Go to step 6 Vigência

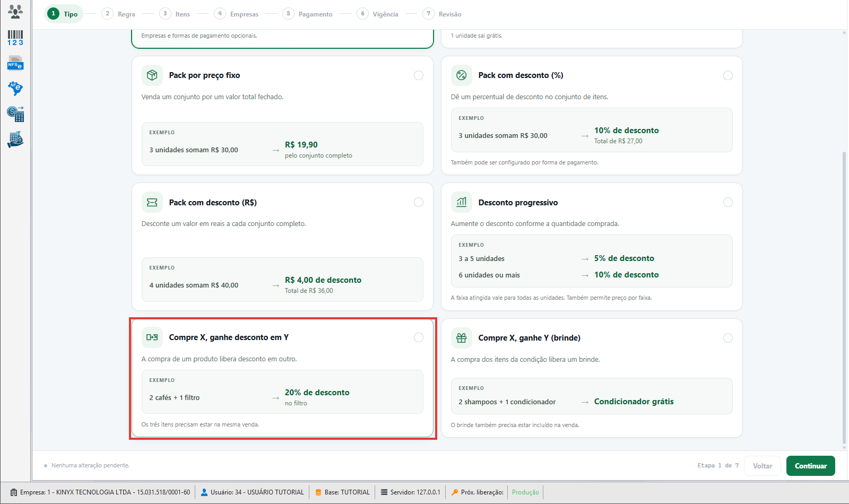pyautogui.click(x=378, y=14)
